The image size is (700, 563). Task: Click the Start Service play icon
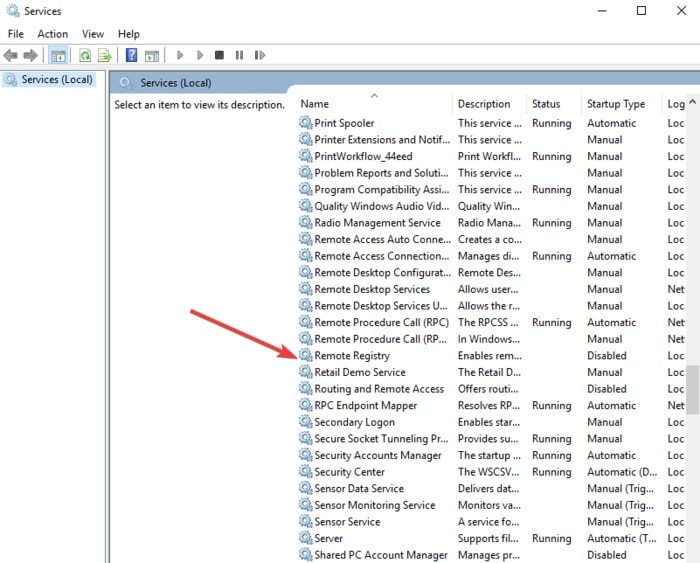(x=180, y=55)
